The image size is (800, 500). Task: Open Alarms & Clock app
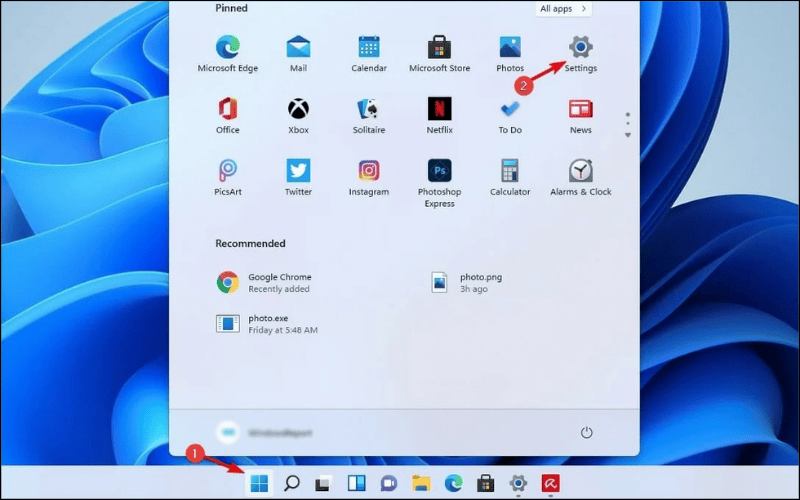pyautogui.click(x=580, y=171)
